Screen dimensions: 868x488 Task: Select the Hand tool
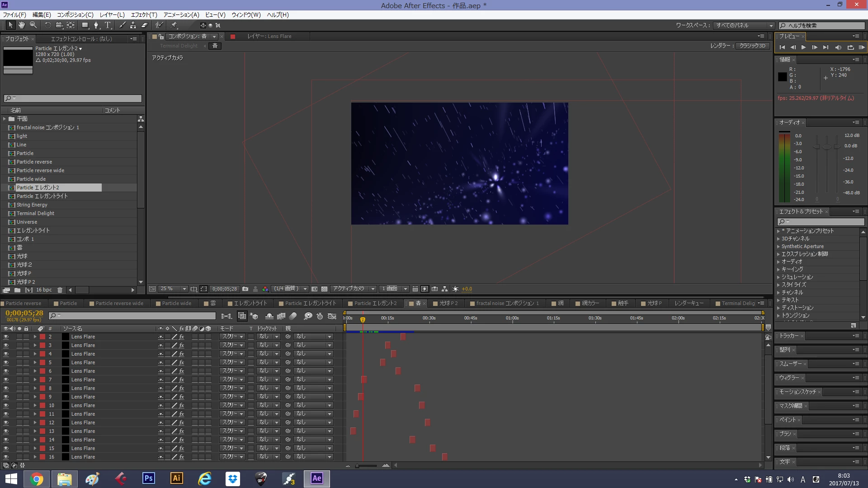21,25
